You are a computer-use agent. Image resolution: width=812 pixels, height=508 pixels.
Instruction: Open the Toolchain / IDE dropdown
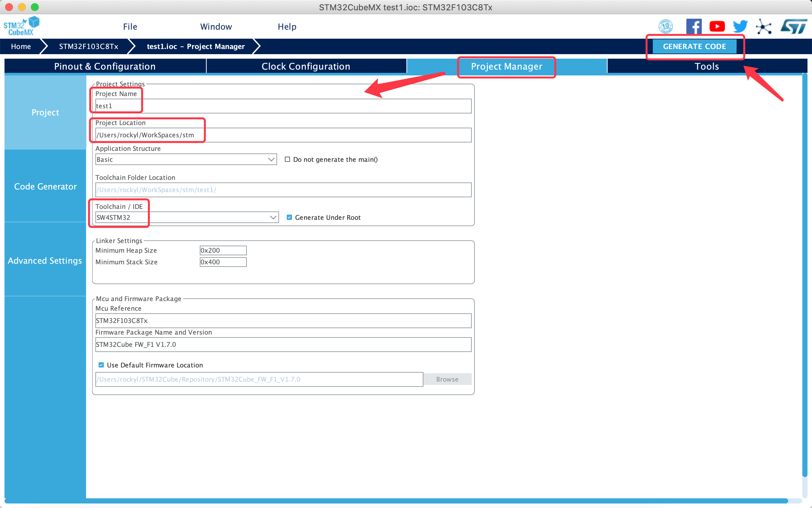[187, 217]
